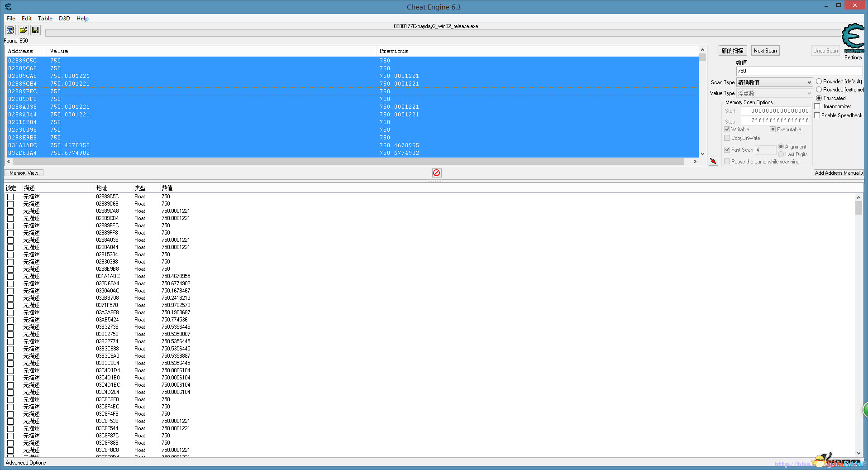Open the Help menu
This screenshot has height=470, width=868.
[x=82, y=19]
